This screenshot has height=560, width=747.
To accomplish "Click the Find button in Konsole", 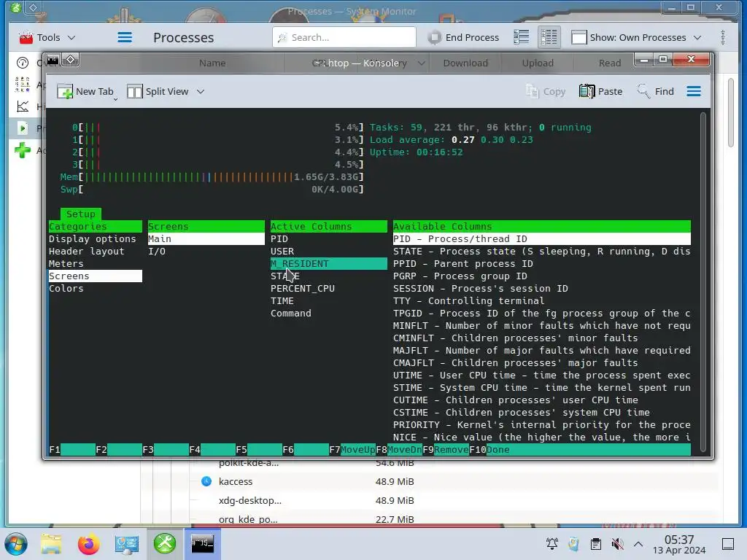I will click(656, 91).
